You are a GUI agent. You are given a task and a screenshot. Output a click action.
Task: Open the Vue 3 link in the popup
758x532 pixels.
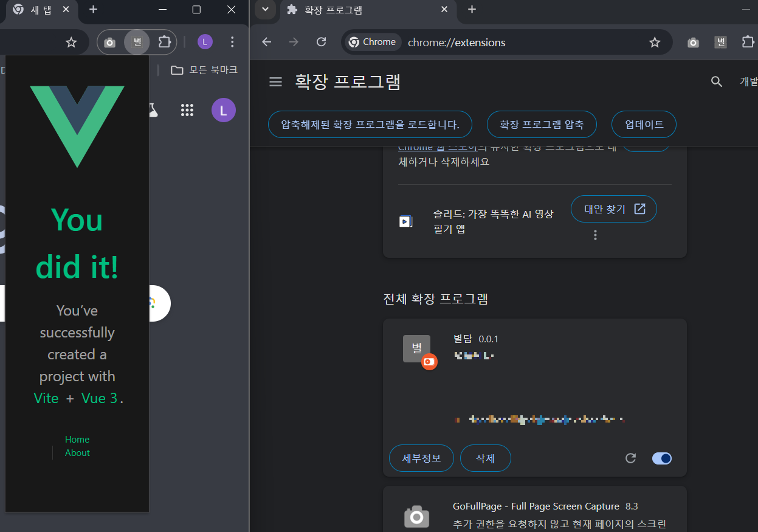[x=99, y=398]
